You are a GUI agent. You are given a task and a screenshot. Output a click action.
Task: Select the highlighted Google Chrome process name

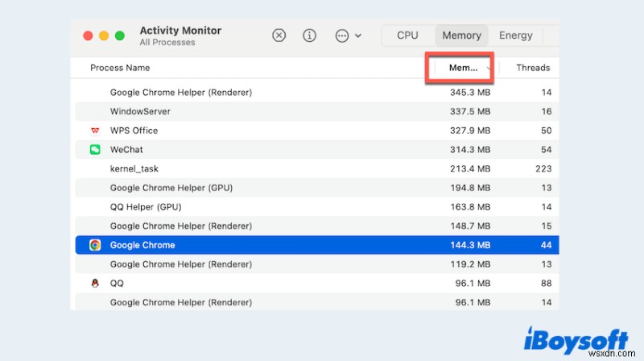142,245
